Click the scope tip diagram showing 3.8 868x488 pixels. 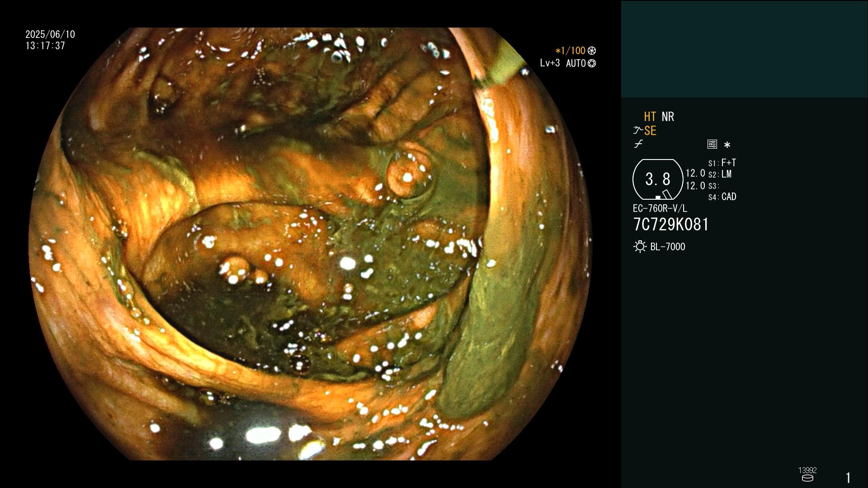657,179
